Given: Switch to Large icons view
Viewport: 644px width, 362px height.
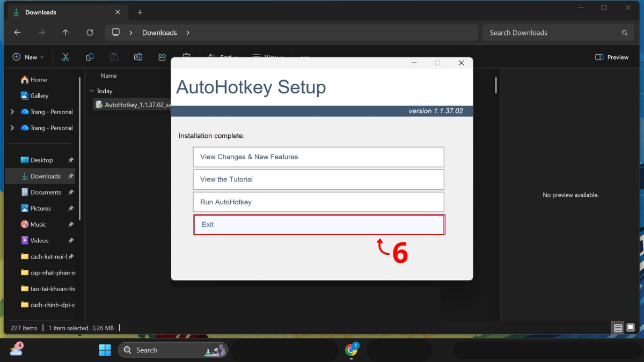Looking at the screenshot, I should pos(631,328).
